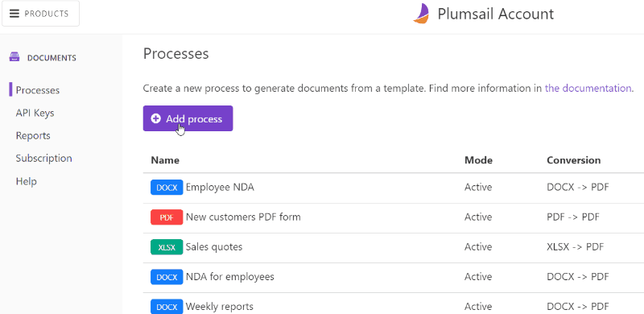Open Help from the sidebar

coord(27,181)
